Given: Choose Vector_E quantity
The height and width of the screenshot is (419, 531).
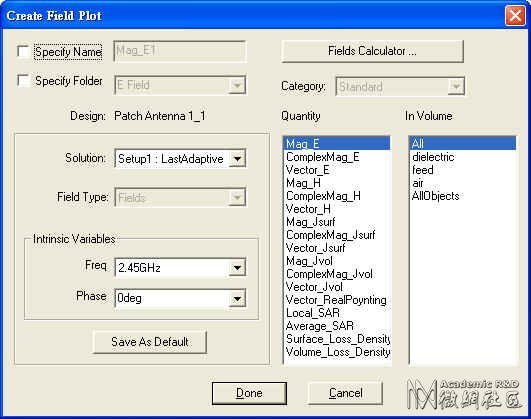Looking at the screenshot, I should point(307,170).
